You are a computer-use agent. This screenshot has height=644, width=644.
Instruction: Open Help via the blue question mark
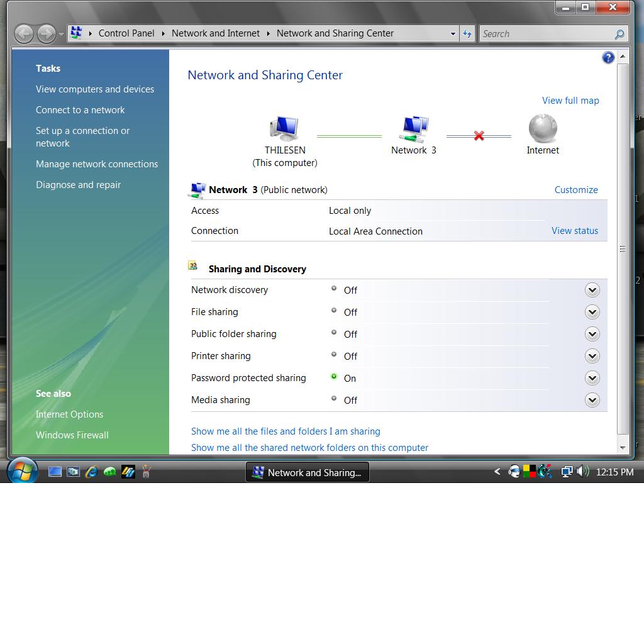pos(608,58)
